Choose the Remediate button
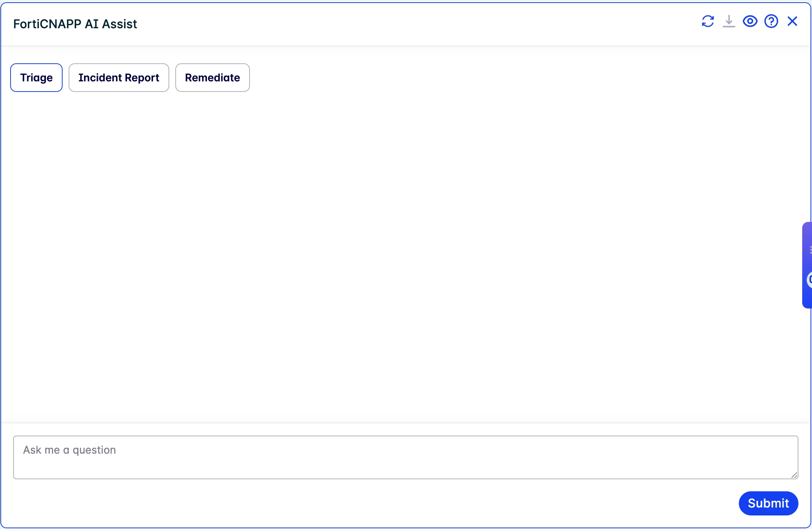 (213, 78)
